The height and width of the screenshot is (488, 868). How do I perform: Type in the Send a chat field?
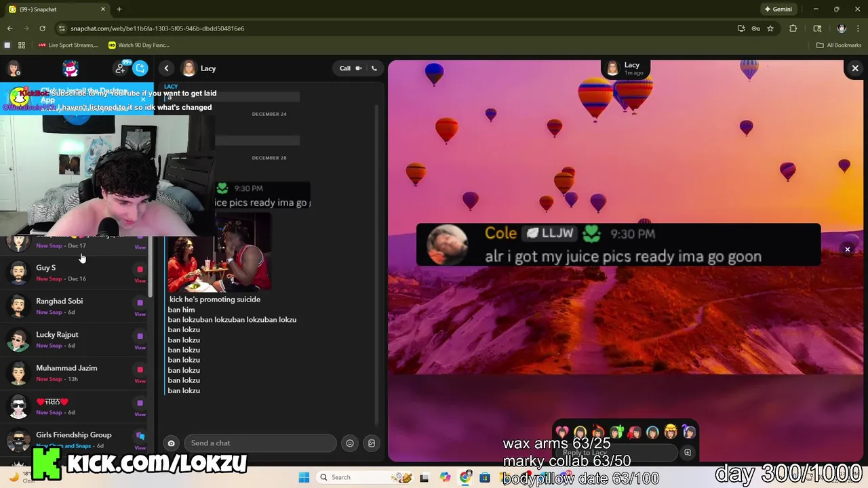[260, 443]
